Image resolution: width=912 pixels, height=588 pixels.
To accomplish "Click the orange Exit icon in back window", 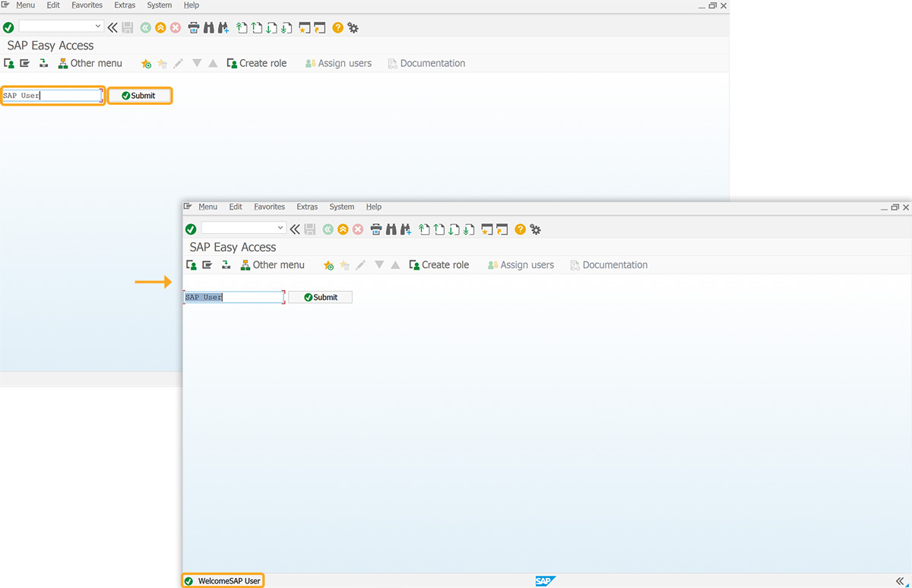I will [x=160, y=27].
